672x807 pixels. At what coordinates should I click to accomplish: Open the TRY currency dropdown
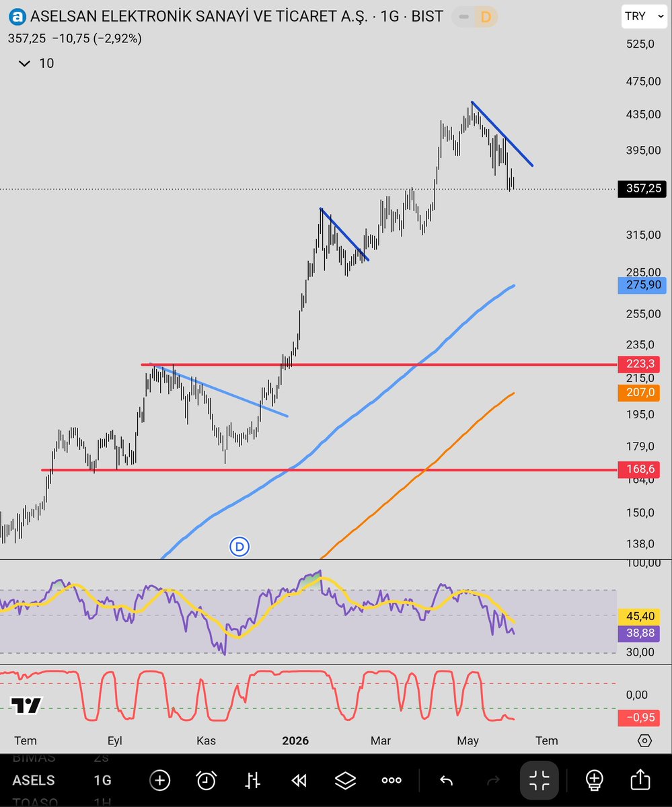click(644, 16)
